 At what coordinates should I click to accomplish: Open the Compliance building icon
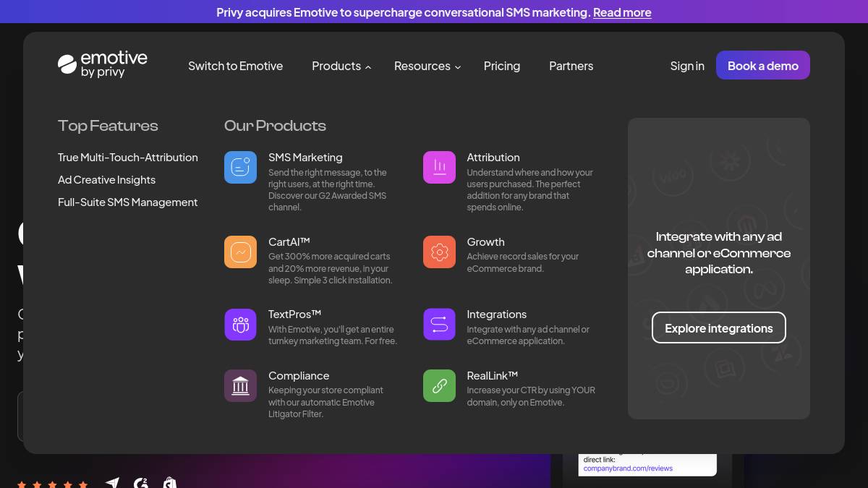[x=240, y=385]
